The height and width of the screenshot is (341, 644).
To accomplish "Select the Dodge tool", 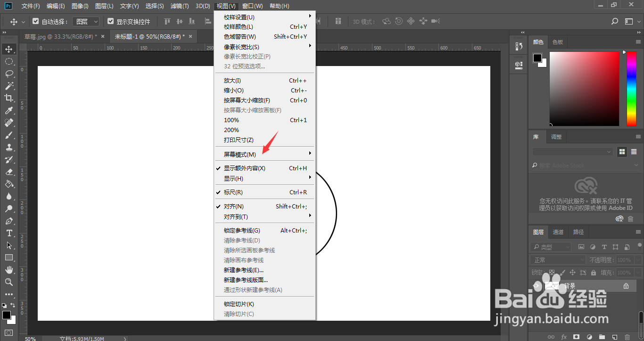I will tap(9, 208).
